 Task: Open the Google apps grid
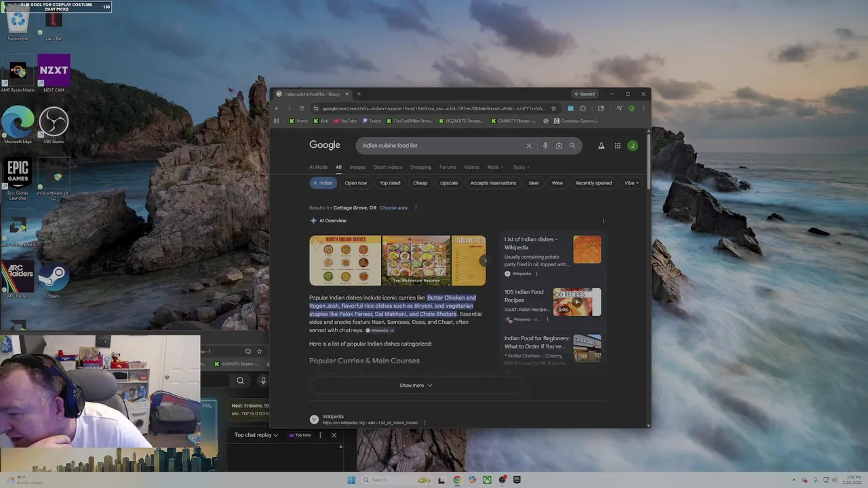tap(618, 146)
